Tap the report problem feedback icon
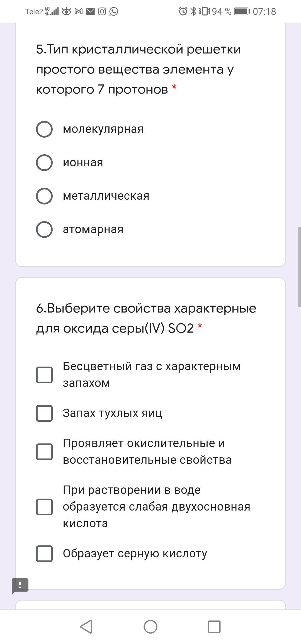This screenshot has width=301, height=644. 20,585
